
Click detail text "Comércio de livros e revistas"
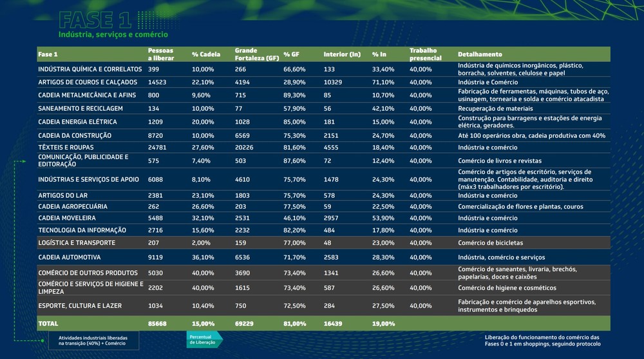click(500, 160)
